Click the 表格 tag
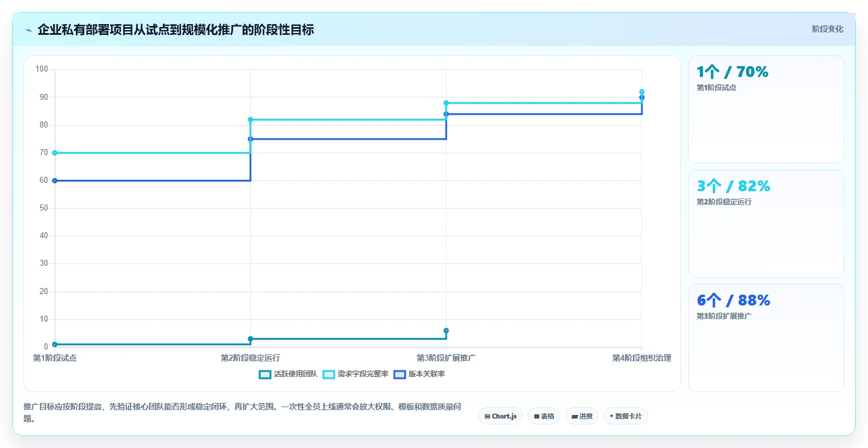The image size is (868, 448). [x=544, y=416]
